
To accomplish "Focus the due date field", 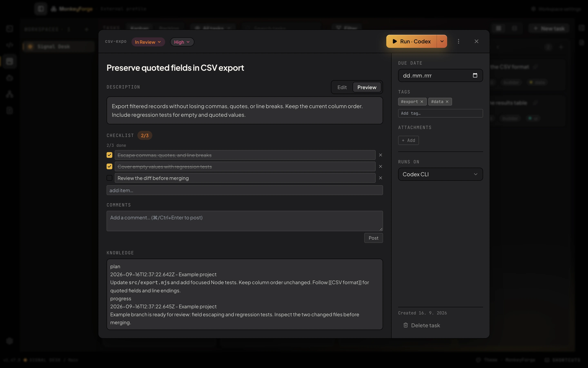I will point(440,75).
